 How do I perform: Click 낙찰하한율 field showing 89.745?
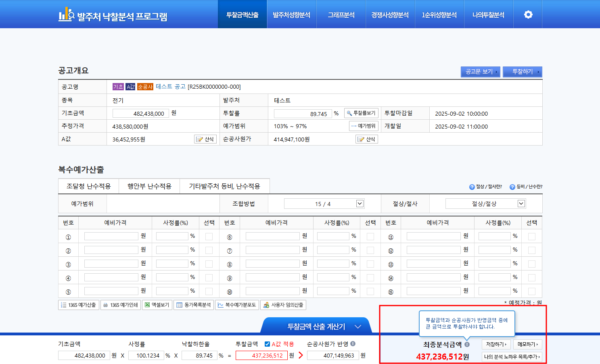click(199, 356)
